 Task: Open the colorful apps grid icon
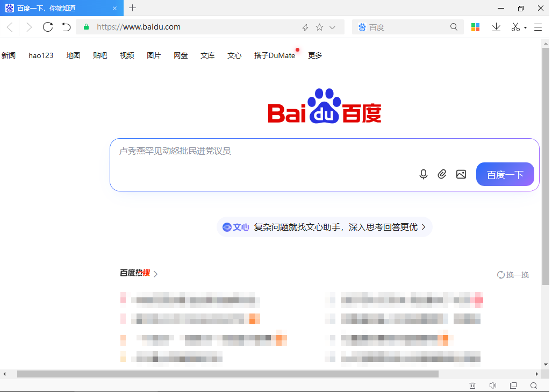475,27
